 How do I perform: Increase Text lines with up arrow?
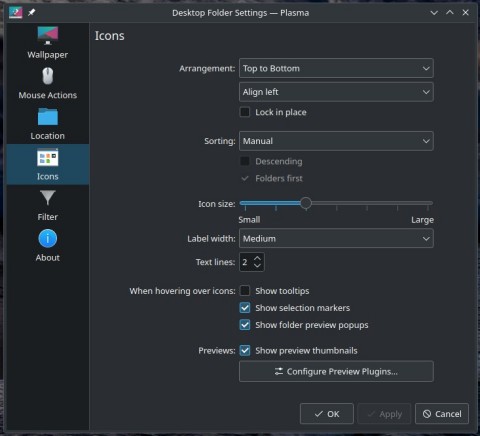tap(257, 258)
